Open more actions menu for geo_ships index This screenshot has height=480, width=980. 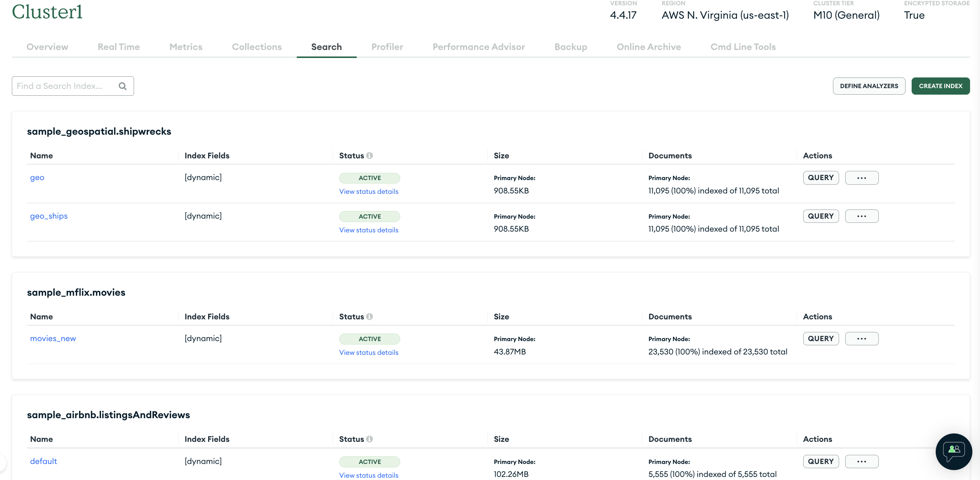pos(861,216)
